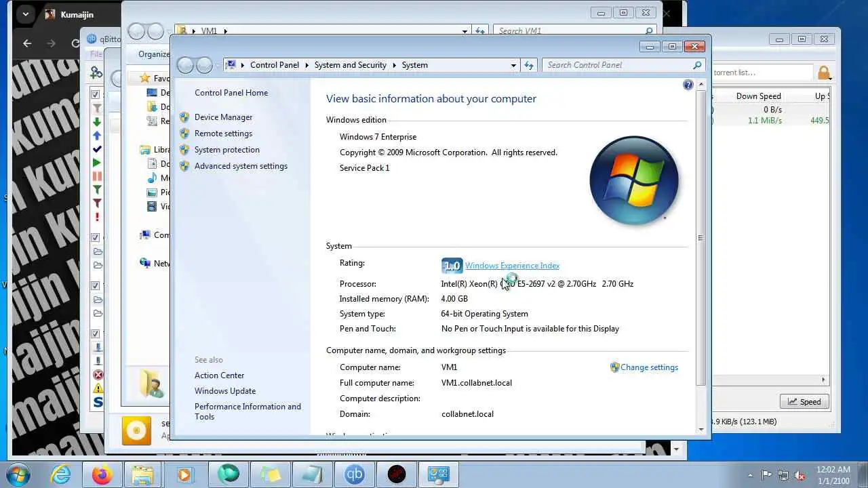Toggle the top qBittorrent sidebar checkbox
This screenshot has height=488, width=868.
tap(96, 94)
